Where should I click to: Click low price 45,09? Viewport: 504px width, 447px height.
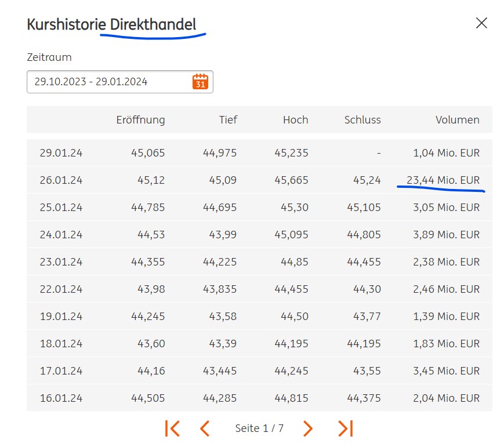[223, 180]
